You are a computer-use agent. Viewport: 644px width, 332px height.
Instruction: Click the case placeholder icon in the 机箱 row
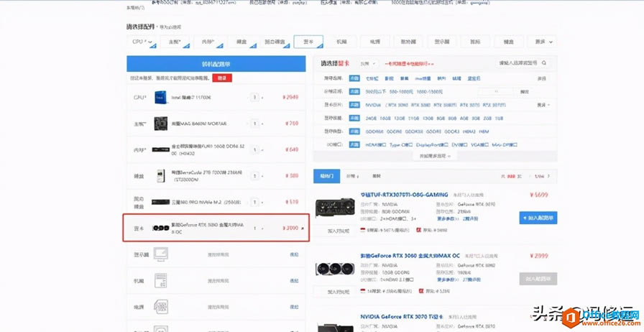click(x=160, y=280)
